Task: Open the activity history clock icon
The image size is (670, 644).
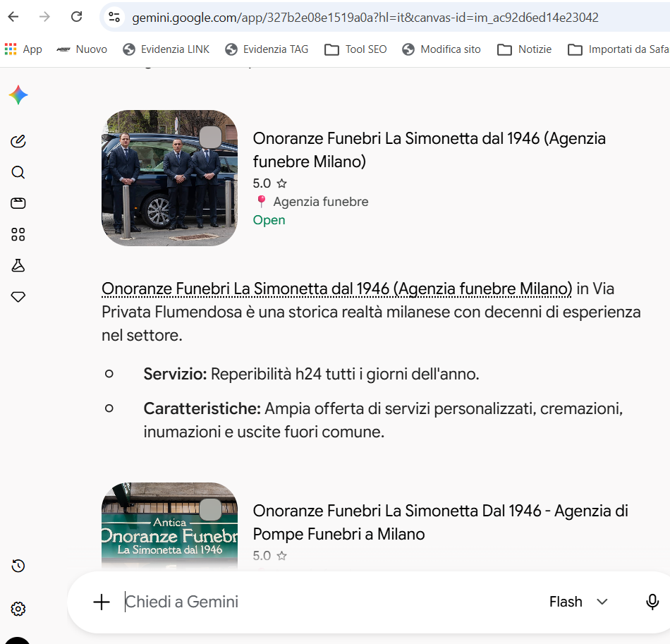Action: tap(18, 566)
